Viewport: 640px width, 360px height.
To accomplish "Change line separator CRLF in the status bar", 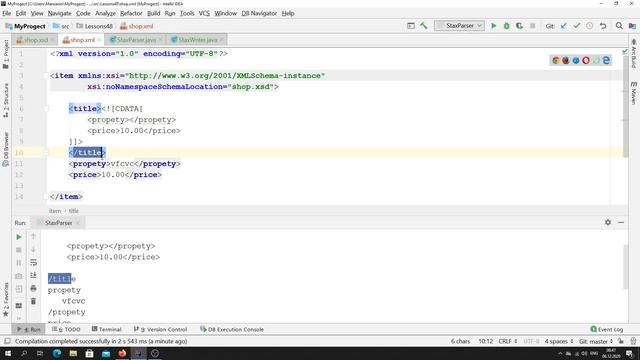I will click(508, 341).
